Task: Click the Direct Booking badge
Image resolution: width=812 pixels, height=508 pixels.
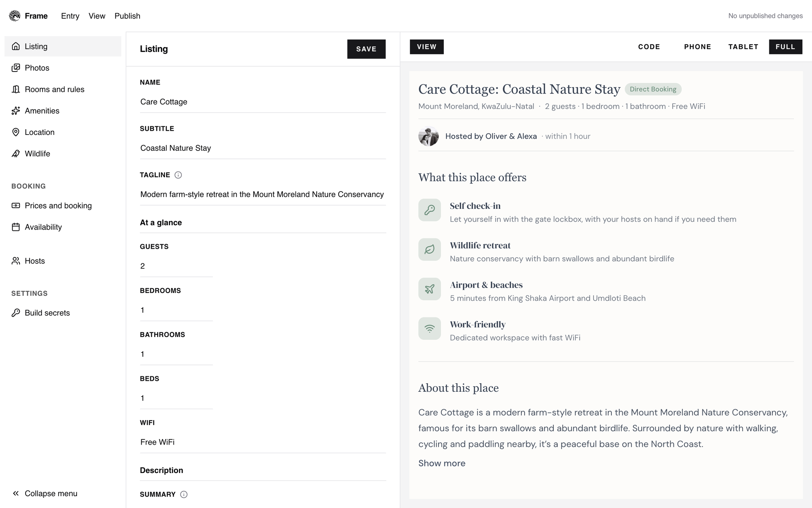Action: [x=653, y=89]
